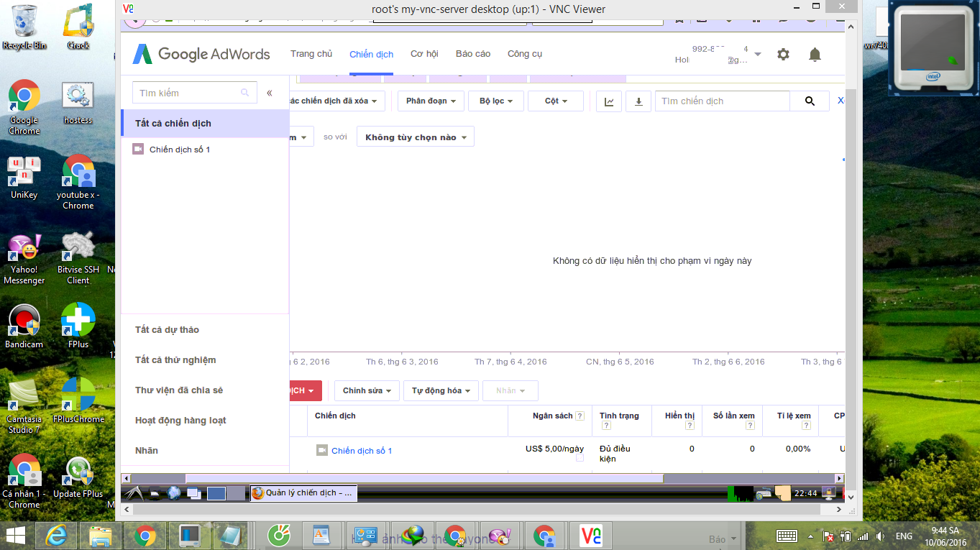Select Tất cả chiến dịch in sidebar
Screen dimensions: 980x550
(x=206, y=124)
